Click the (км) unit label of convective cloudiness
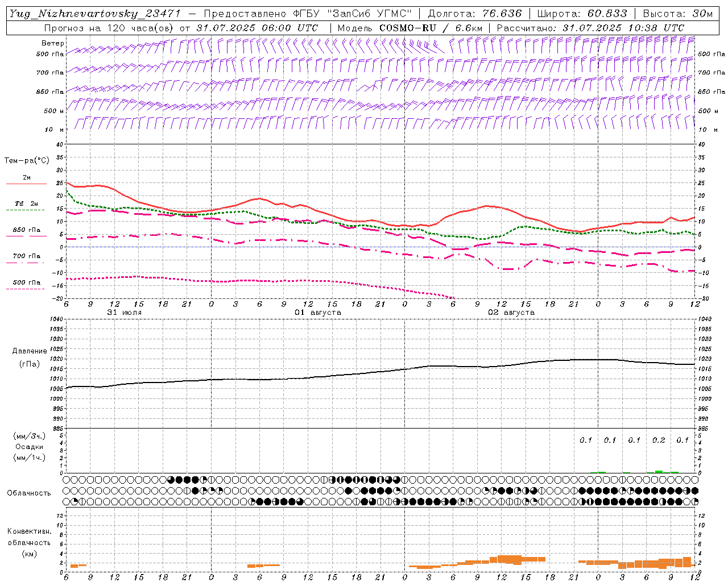The width and height of the screenshot is (728, 582). coord(29,554)
